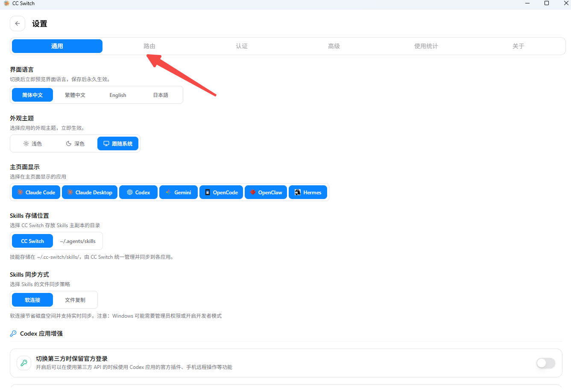The width and height of the screenshot is (571, 392).
Task: Click the OpenClaw app icon
Action: click(253, 192)
